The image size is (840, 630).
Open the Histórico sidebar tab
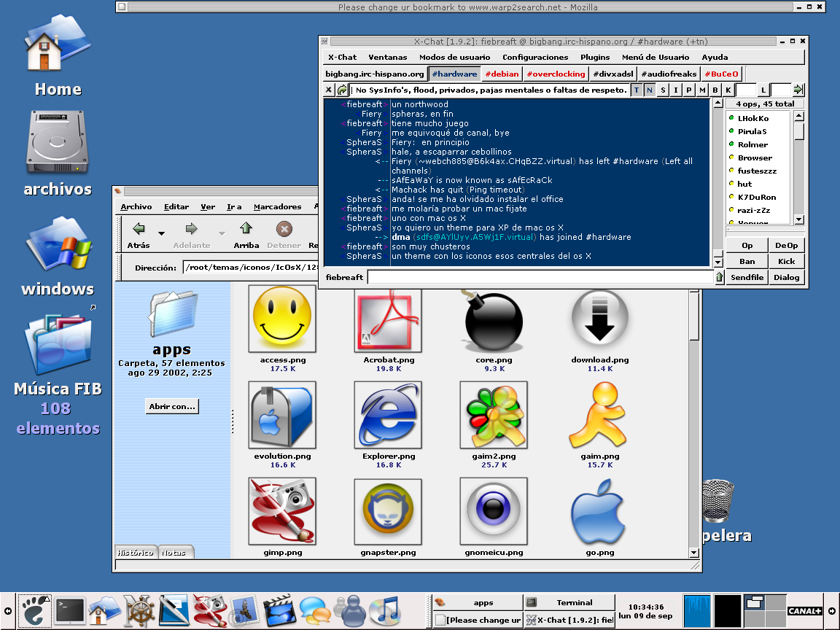click(x=136, y=552)
